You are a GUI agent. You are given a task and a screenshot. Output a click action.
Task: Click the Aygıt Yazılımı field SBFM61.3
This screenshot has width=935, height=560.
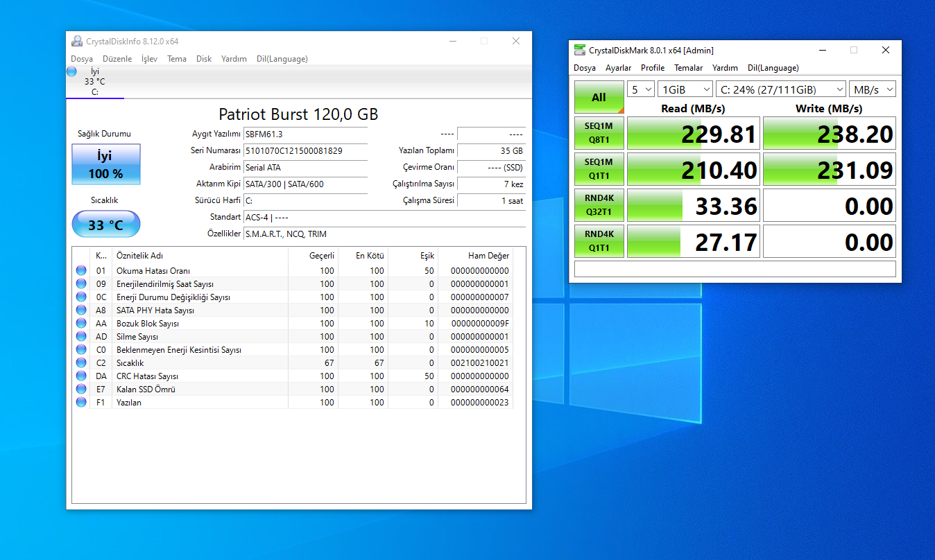[x=305, y=134]
